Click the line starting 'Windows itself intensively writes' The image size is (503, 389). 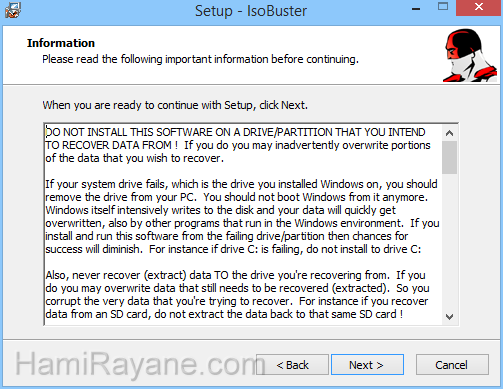tap(221, 210)
